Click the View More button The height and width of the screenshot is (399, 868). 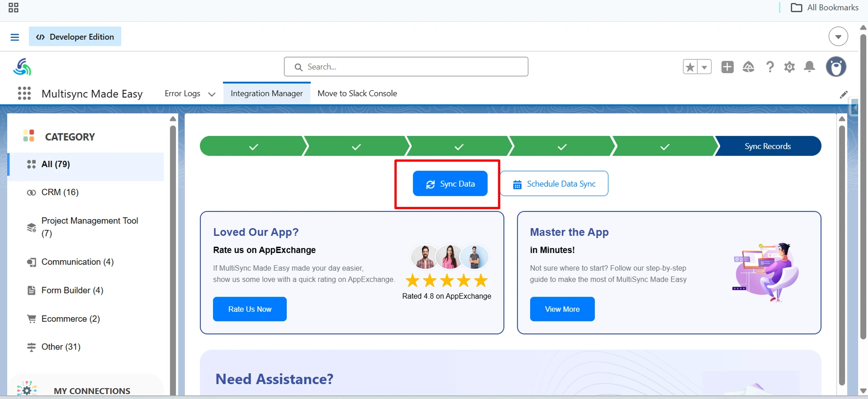[562, 309]
